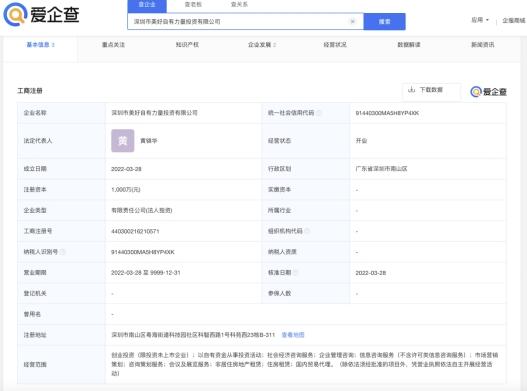The height and width of the screenshot is (391, 527).
Task: Click the help icon next to 统一社会信用代码
Action: 319,113
